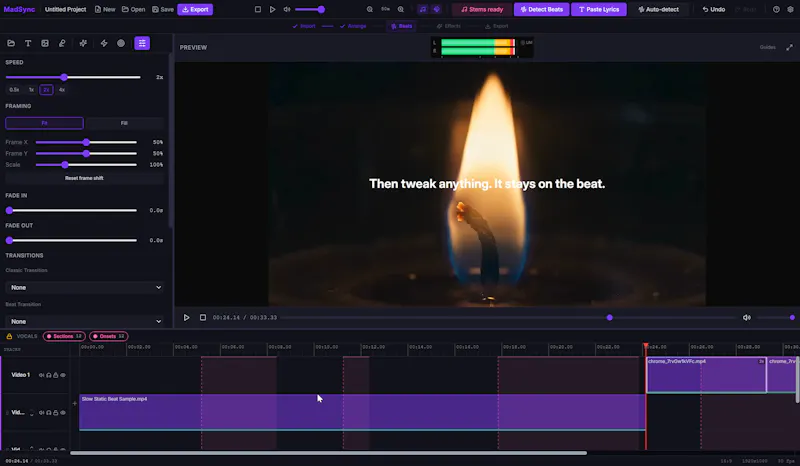The image size is (800, 466).
Task: Click the yellow lock icon beside VOCALS
Action: pyautogui.click(x=9, y=336)
